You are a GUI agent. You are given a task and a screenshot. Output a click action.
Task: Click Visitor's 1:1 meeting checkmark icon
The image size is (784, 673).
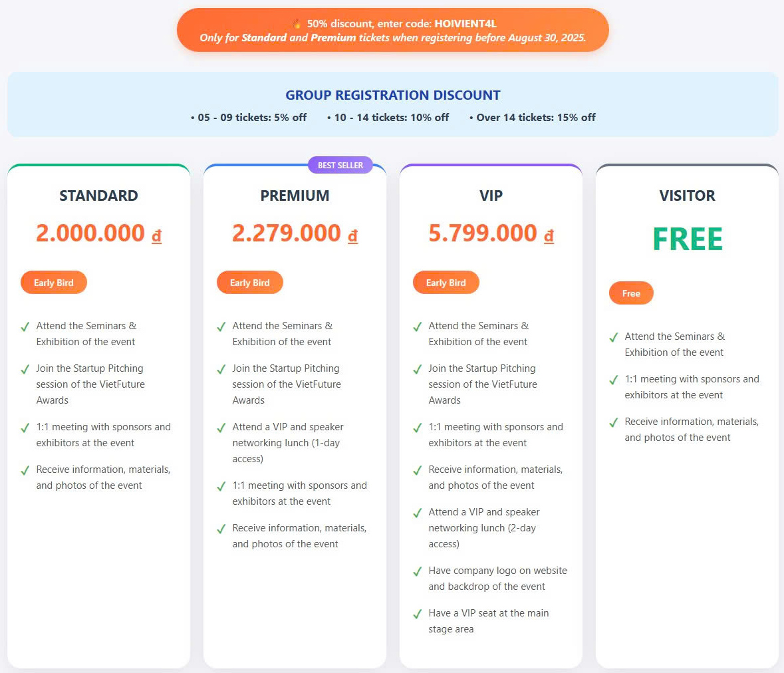(x=614, y=380)
